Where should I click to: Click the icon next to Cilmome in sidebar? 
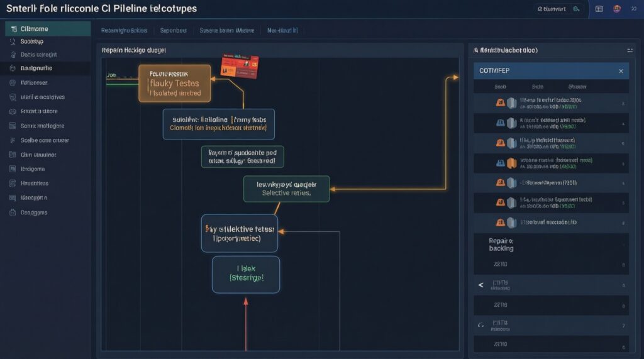click(x=13, y=29)
